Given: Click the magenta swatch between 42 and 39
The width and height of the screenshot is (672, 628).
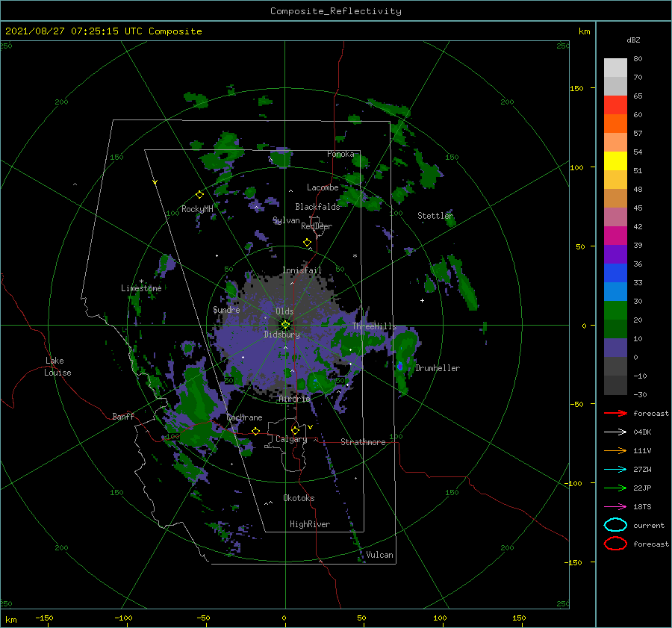Looking at the screenshot, I should [615, 236].
